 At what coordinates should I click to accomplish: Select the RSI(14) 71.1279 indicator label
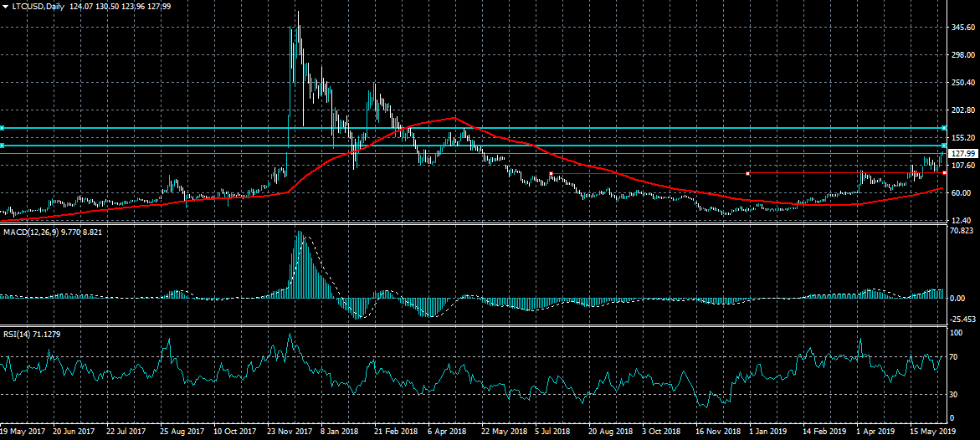[x=32, y=335]
